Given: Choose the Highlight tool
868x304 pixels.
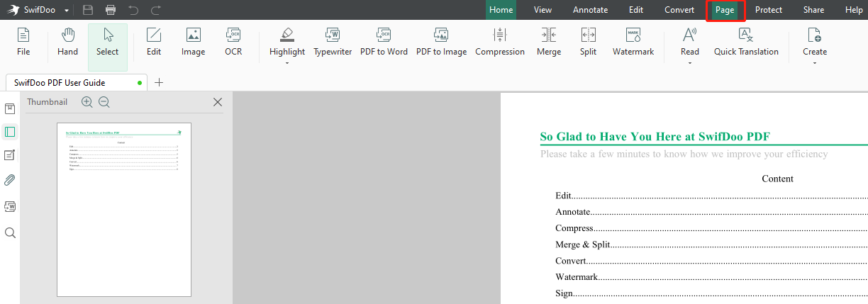Looking at the screenshot, I should [x=287, y=42].
